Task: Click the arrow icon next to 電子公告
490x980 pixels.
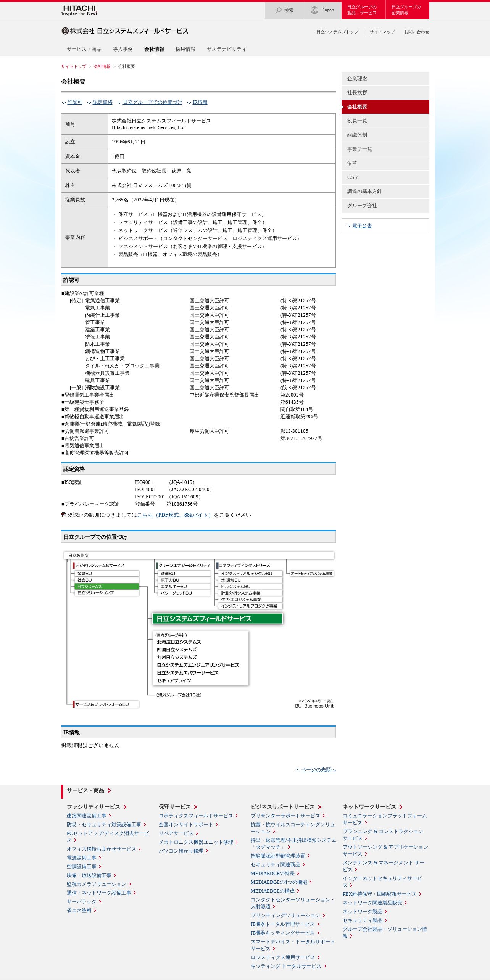Action: 348,226
